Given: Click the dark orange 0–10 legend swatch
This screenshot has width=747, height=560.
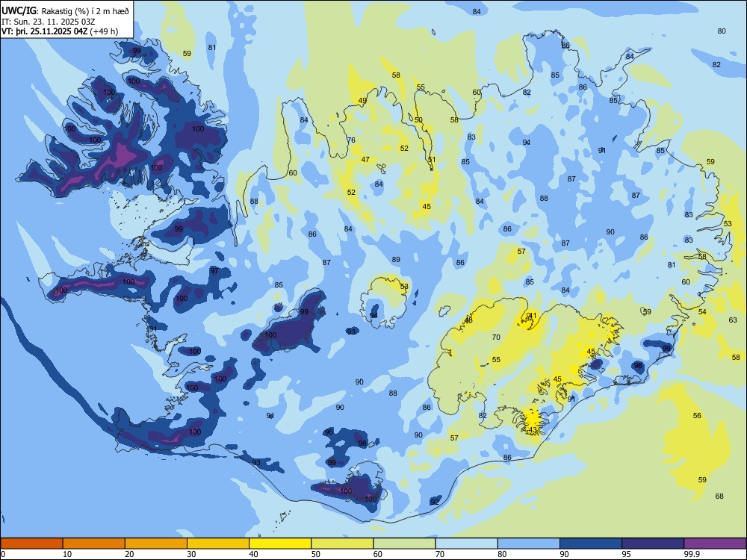Looking at the screenshot, I should click(x=31, y=544).
